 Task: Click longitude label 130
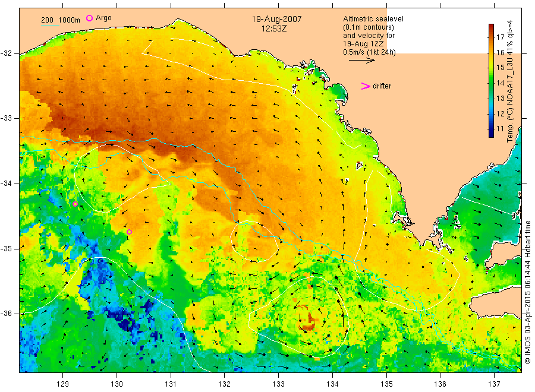(117, 384)
